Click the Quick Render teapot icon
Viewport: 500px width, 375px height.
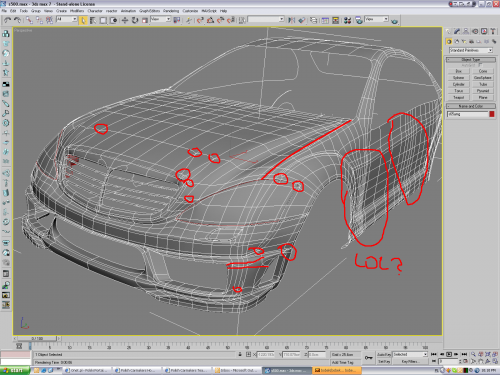pos(395,21)
